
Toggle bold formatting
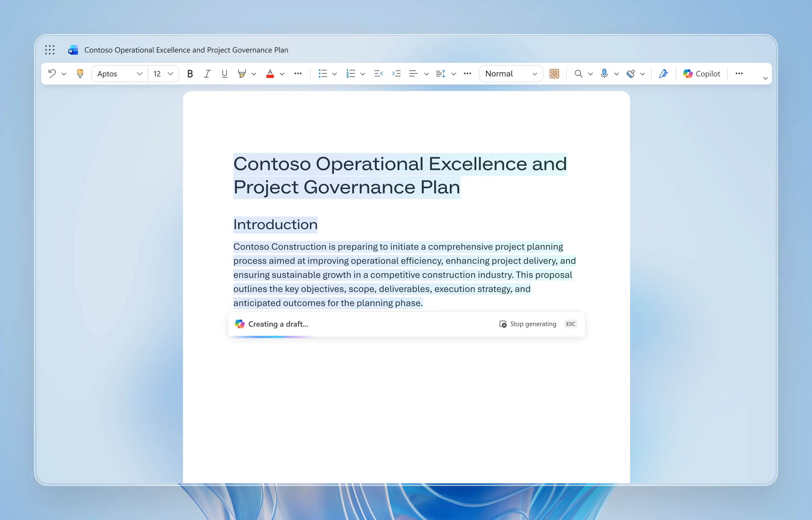point(190,74)
